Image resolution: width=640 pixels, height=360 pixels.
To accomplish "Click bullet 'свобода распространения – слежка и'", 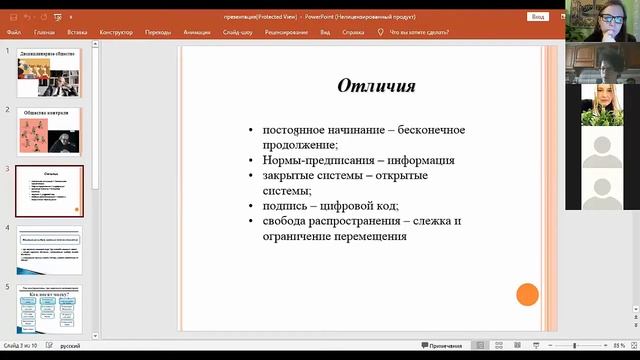I will [362, 221].
